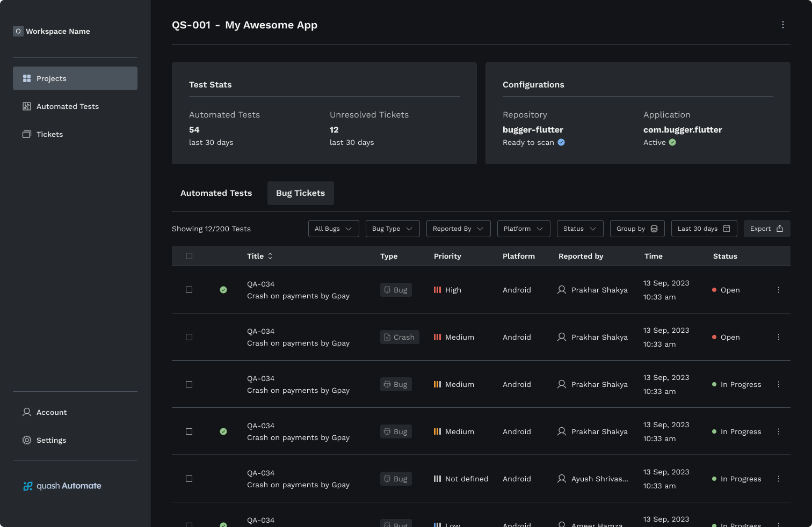Click the Workspace Name avatar icon
The image size is (812, 527).
[x=18, y=31]
